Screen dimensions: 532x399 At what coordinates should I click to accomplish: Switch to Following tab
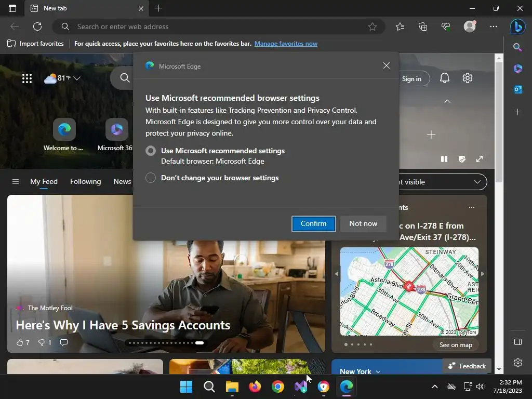point(86,182)
